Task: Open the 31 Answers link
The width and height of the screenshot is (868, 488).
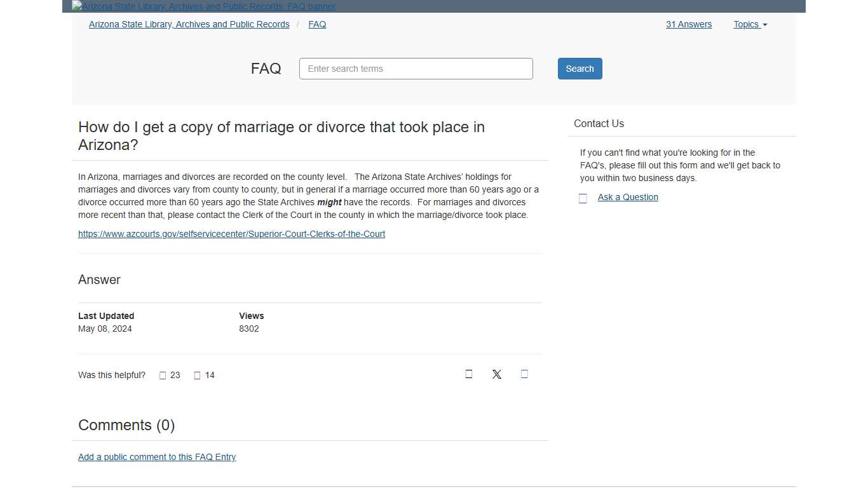Action: 689,24
